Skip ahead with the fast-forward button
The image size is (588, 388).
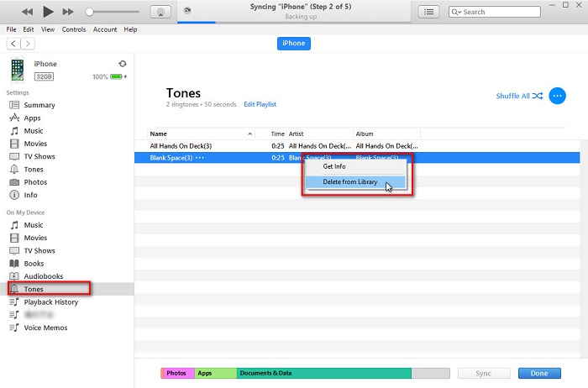pyautogui.click(x=68, y=12)
